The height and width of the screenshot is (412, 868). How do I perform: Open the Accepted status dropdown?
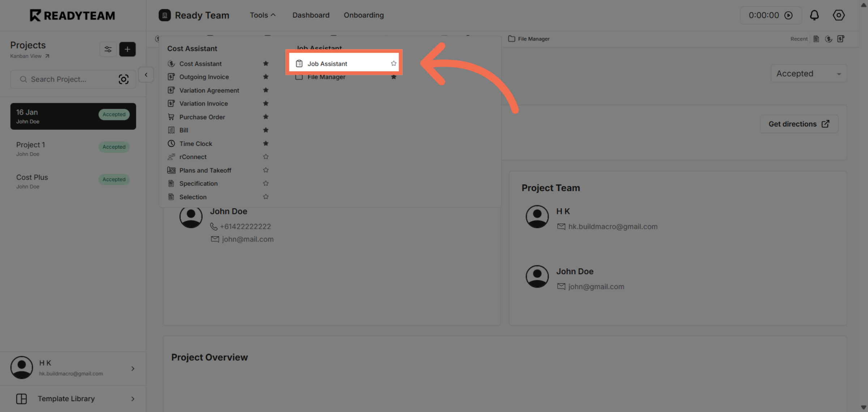point(809,73)
